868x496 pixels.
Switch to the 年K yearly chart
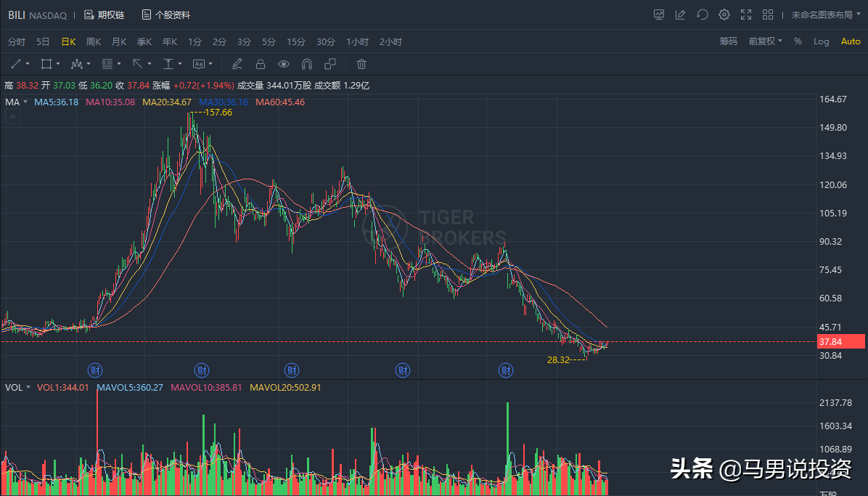(170, 42)
